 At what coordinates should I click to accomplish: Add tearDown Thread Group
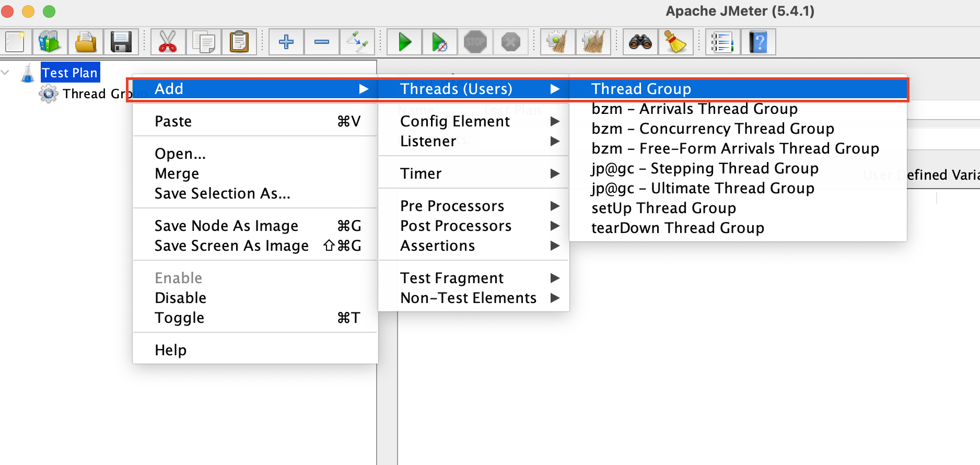(738, 228)
